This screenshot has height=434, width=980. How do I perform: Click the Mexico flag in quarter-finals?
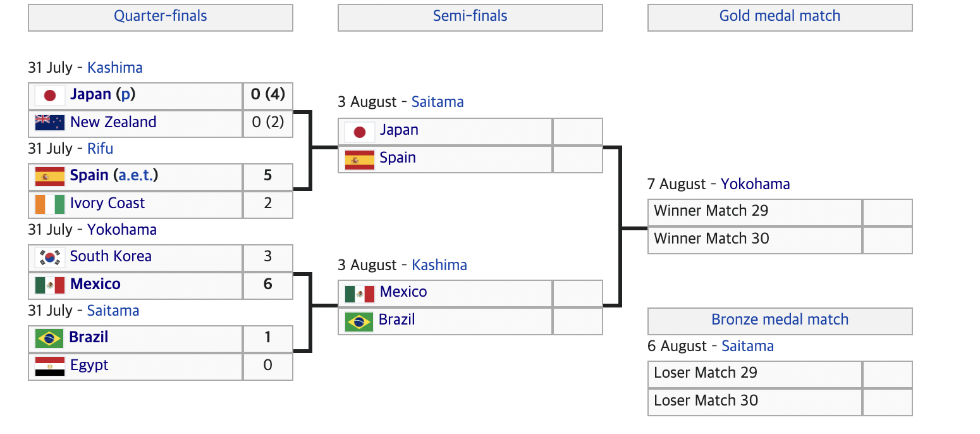click(50, 285)
